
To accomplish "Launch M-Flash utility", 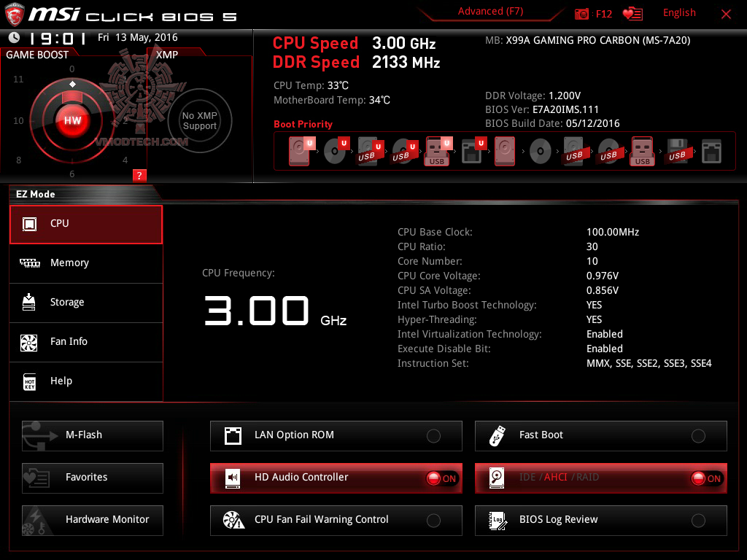I will coord(93,435).
